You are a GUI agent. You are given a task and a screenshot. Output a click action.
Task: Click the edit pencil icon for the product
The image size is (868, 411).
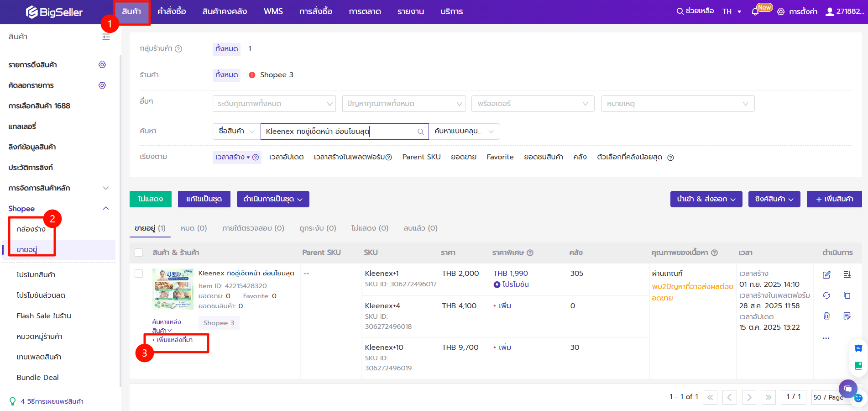826,274
